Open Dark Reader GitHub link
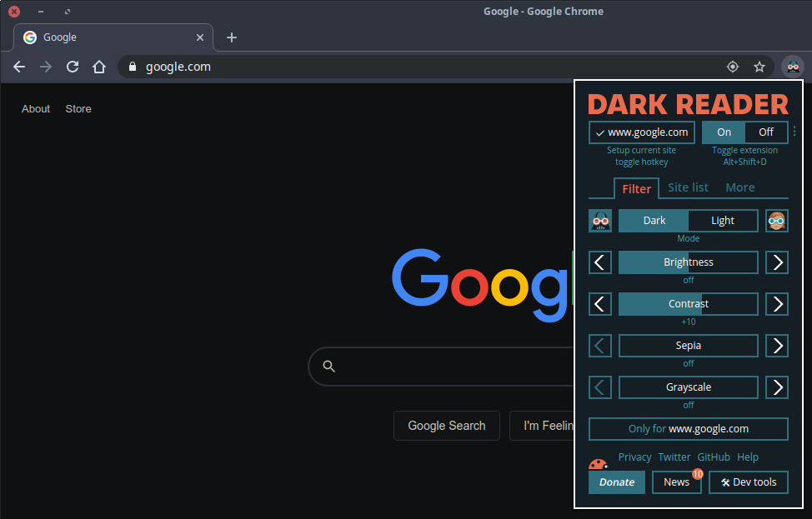The width and height of the screenshot is (812, 519). (714, 457)
